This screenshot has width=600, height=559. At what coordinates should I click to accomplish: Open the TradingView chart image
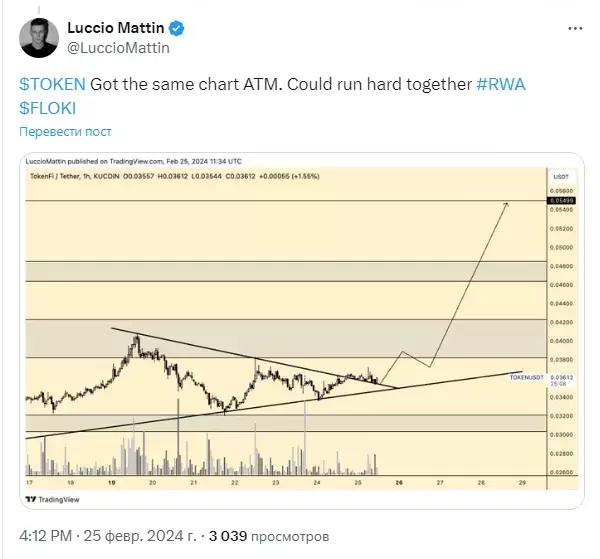coord(302,331)
